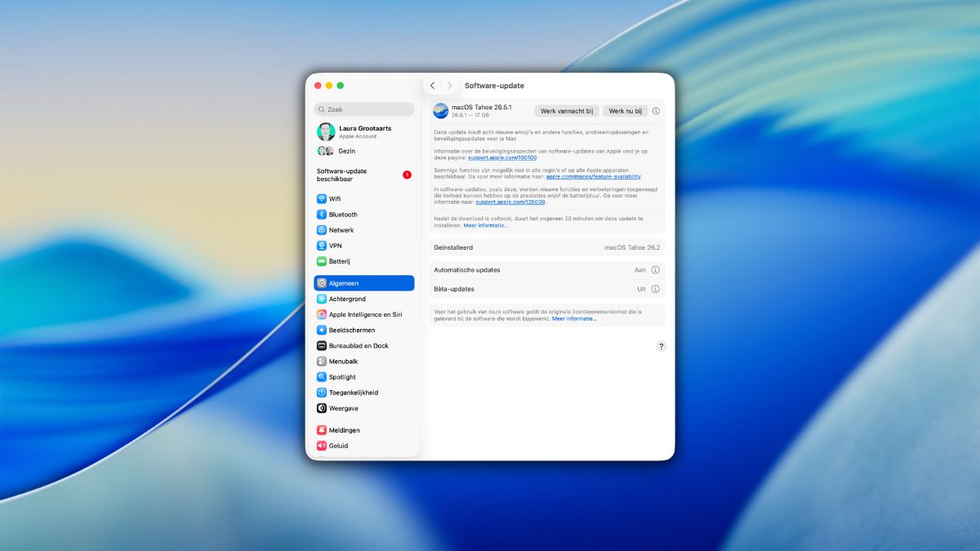Click the Software-update window title
Image resolution: width=980 pixels, height=551 pixels.
tap(494, 86)
